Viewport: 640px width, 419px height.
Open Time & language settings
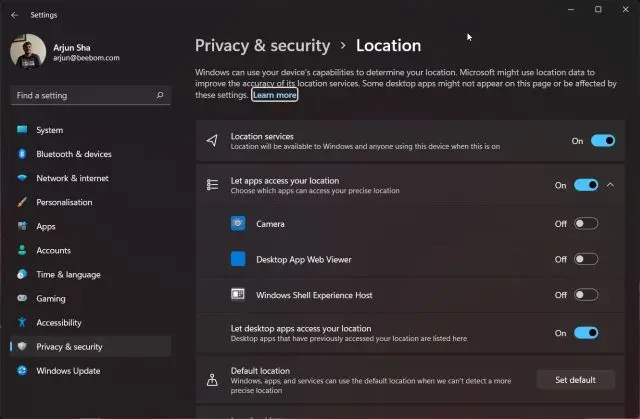click(90, 274)
